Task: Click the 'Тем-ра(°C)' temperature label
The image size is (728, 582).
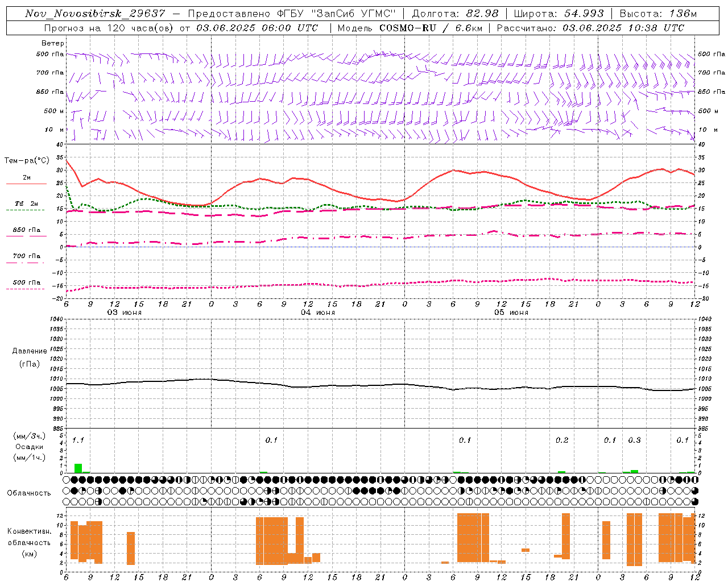Action: pos(27,161)
